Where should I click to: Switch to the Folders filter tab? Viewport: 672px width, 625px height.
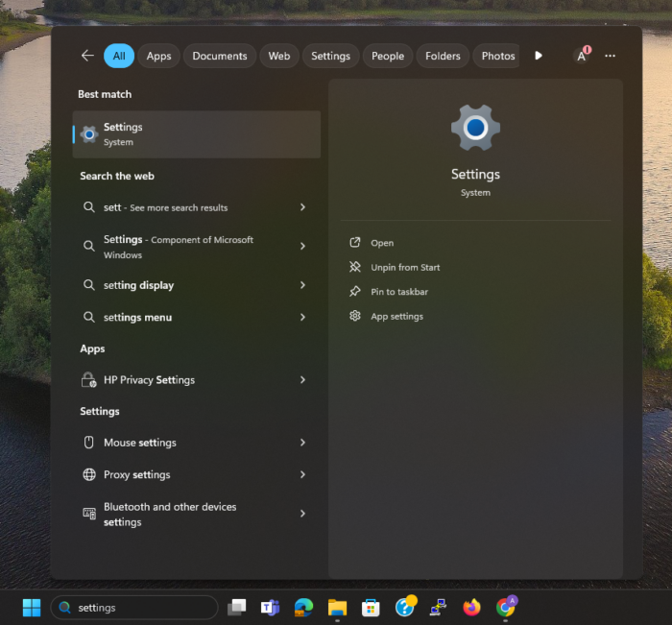tap(443, 56)
